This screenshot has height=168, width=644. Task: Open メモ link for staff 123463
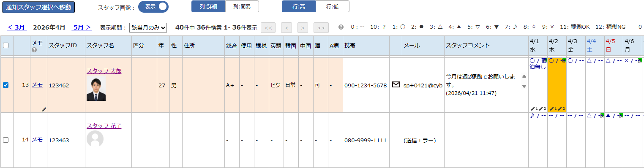37,140
